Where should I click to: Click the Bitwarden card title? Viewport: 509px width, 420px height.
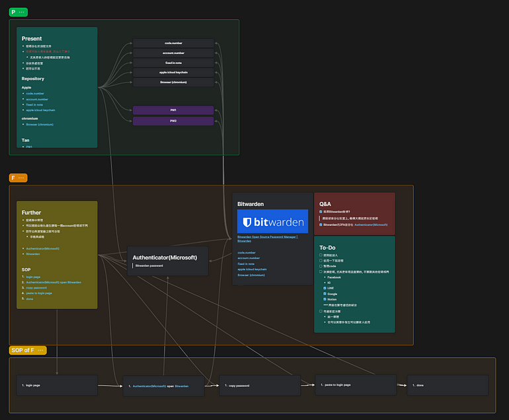coord(251,204)
